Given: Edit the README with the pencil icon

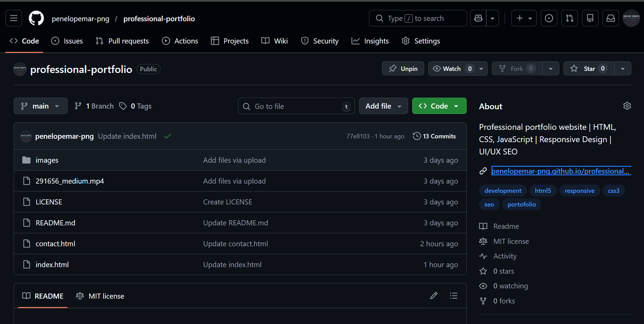Looking at the screenshot, I should point(434,296).
